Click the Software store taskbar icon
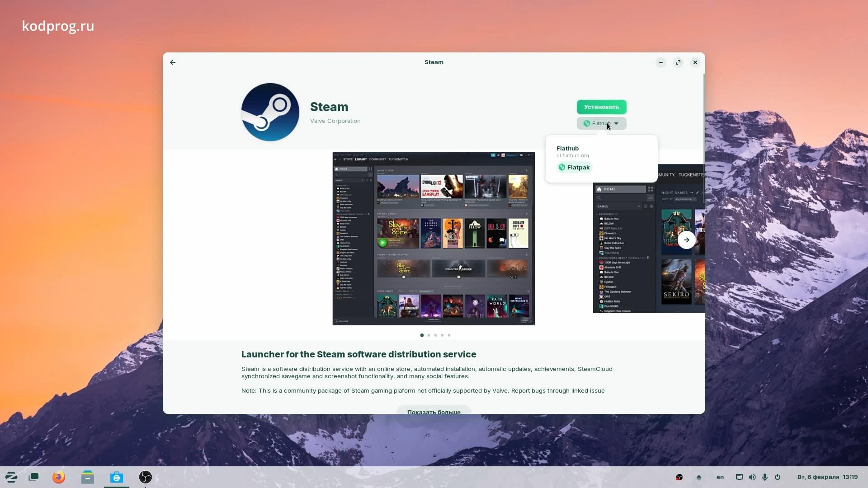This screenshot has width=868, height=488. pyautogui.click(x=117, y=477)
